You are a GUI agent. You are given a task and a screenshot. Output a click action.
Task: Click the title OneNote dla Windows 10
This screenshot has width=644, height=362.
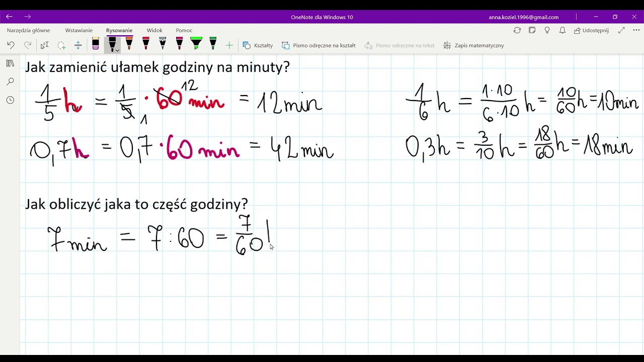pos(322,17)
